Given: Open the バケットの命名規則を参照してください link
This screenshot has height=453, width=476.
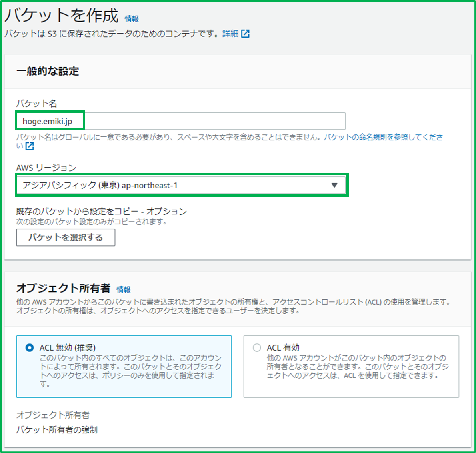Looking at the screenshot, I should point(383,137).
